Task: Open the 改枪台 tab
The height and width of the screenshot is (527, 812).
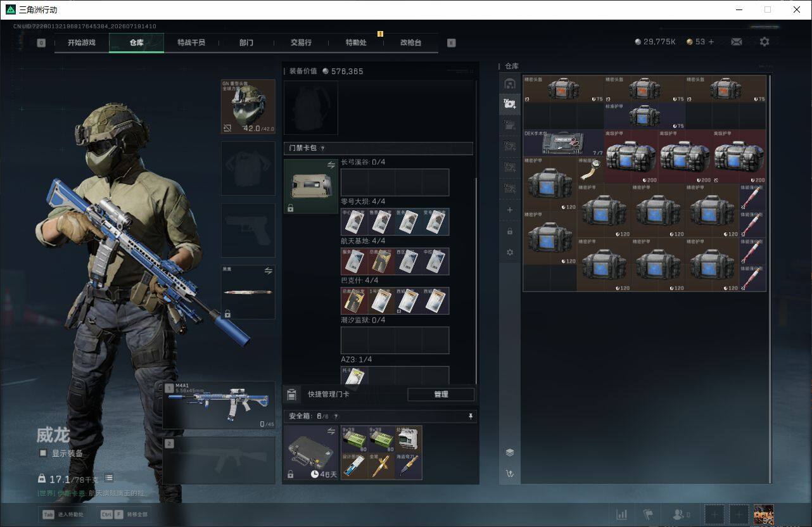Action: [410, 42]
